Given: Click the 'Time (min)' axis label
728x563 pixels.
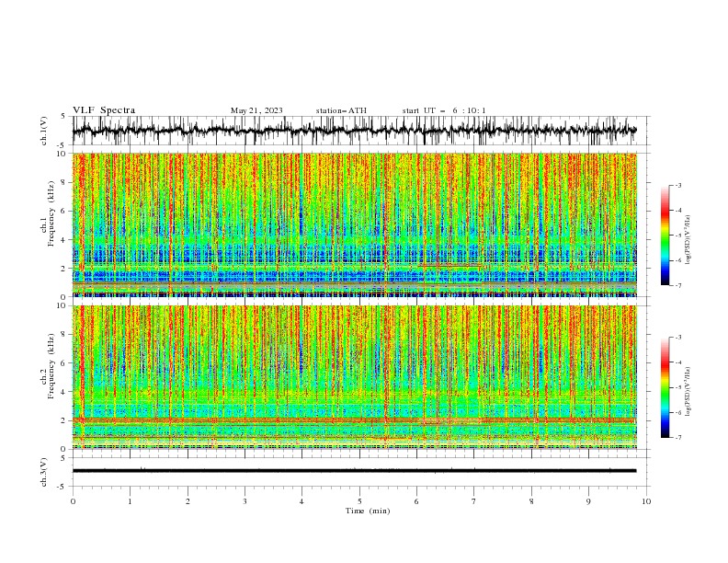Looking at the screenshot, I should (x=368, y=511).
